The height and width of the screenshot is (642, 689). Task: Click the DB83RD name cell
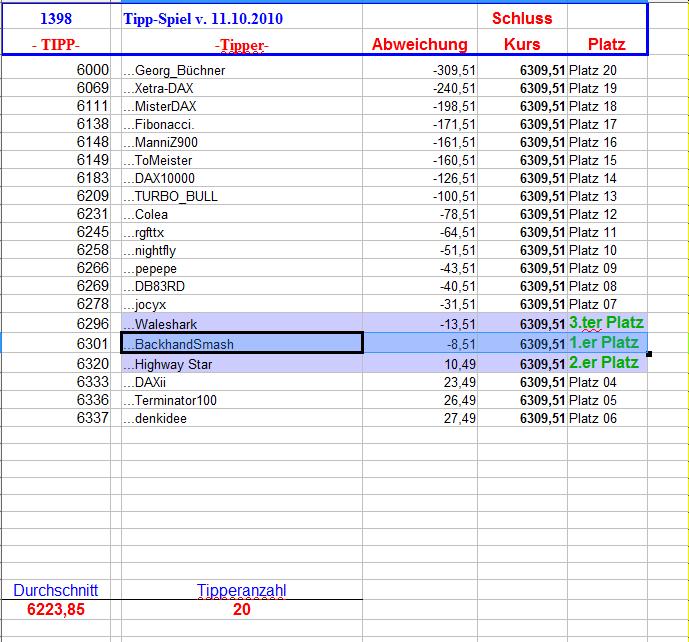coord(242,287)
